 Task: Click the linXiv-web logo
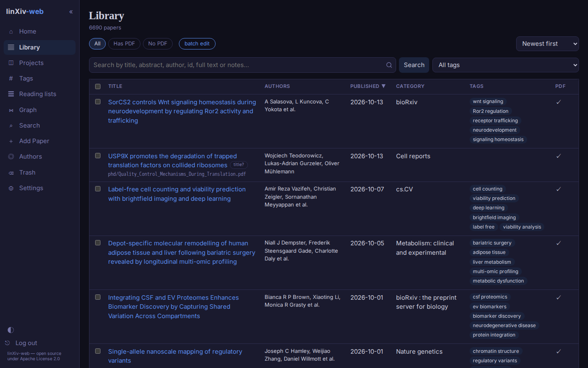[25, 11]
